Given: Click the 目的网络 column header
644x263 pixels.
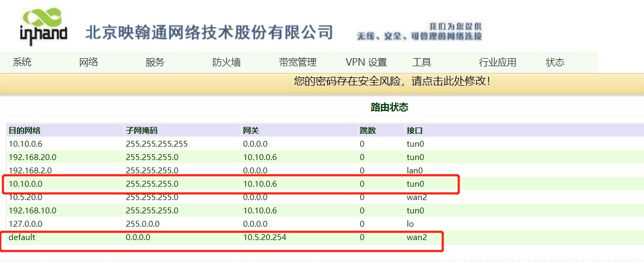Looking at the screenshot, I should coord(25,131).
